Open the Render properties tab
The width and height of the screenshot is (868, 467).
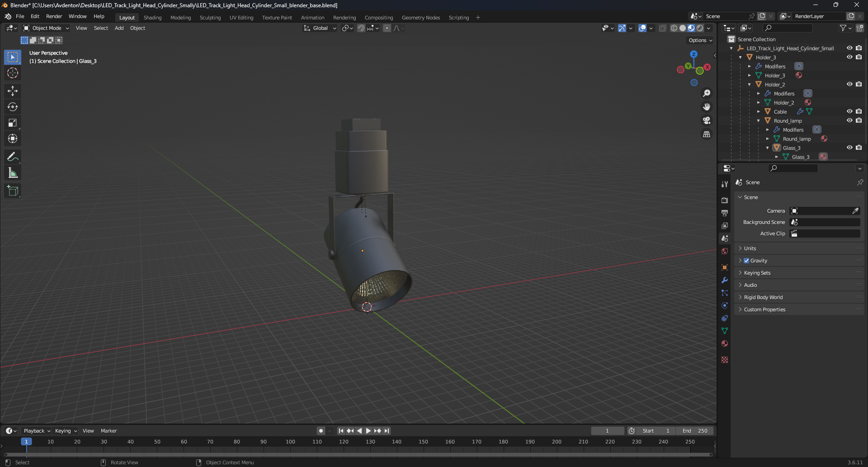725,200
